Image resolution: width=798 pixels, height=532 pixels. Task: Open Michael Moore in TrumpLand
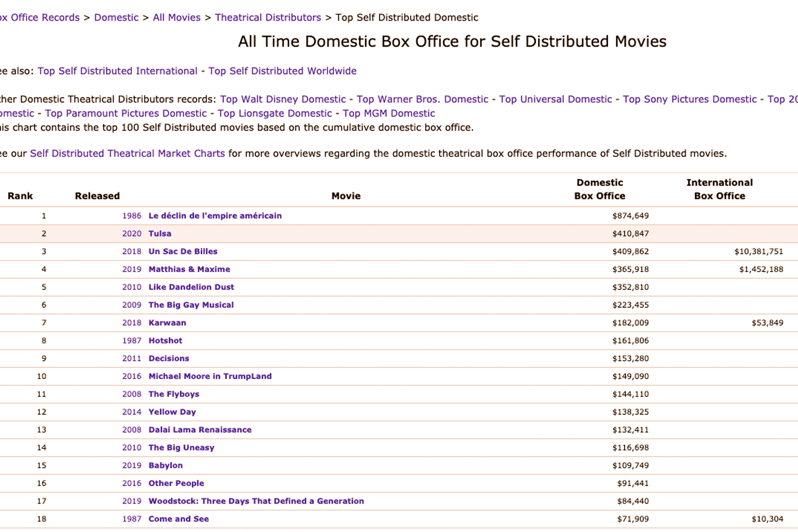tap(210, 376)
